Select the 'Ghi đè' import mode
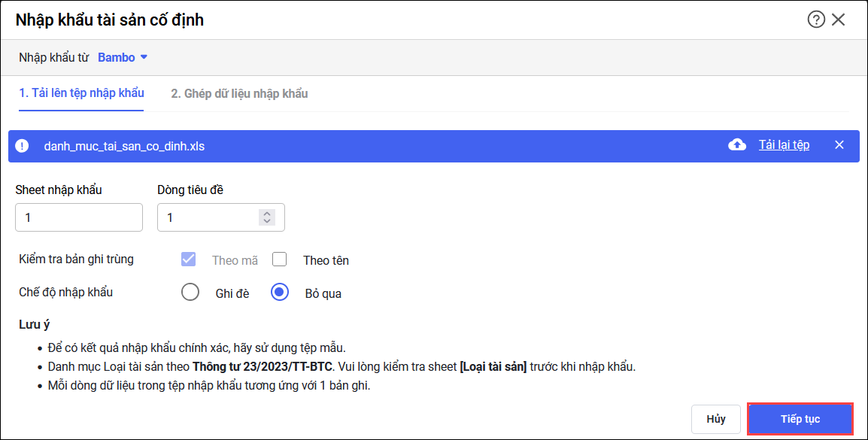 tap(190, 293)
